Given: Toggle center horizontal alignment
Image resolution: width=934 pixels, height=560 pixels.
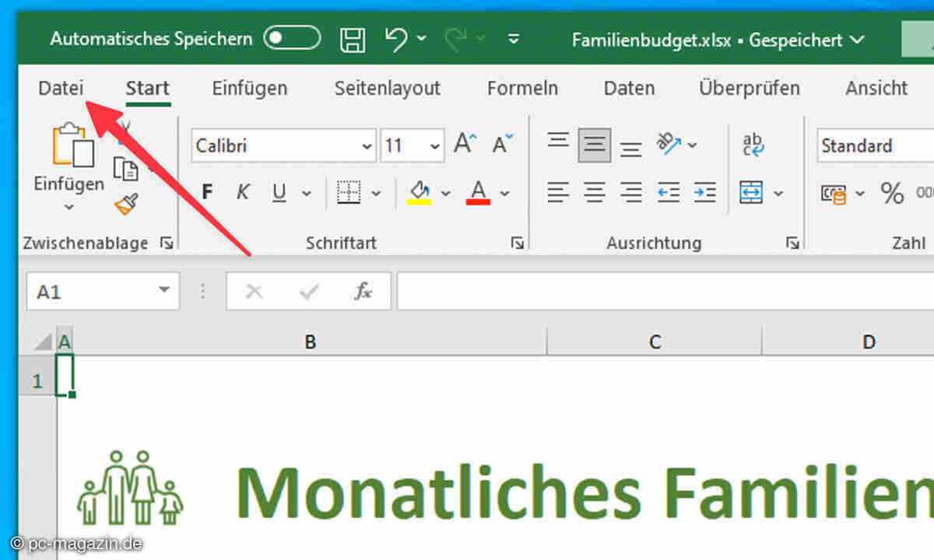Looking at the screenshot, I should click(595, 192).
